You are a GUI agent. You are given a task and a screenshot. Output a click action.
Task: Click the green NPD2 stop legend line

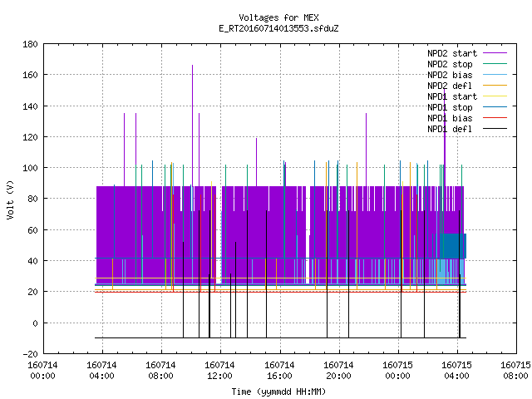(495, 64)
